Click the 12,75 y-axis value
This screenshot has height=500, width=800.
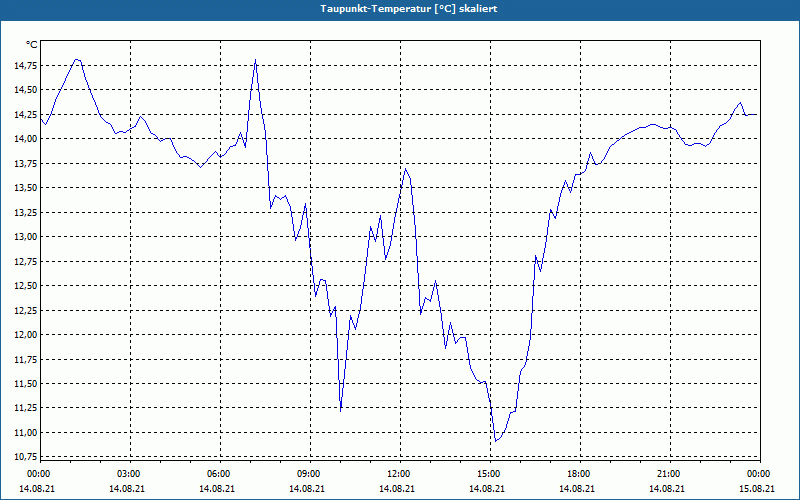25,261
